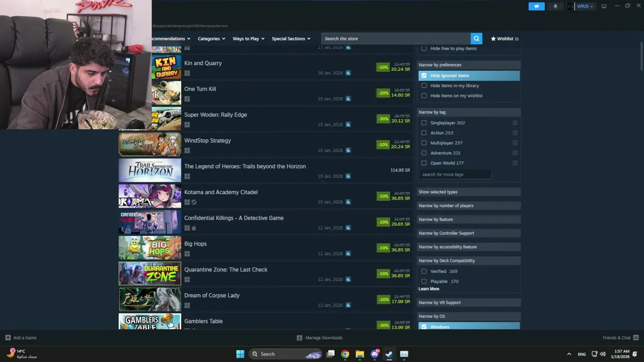Tick the Playable Deck compatibility checkbox

coord(424,281)
